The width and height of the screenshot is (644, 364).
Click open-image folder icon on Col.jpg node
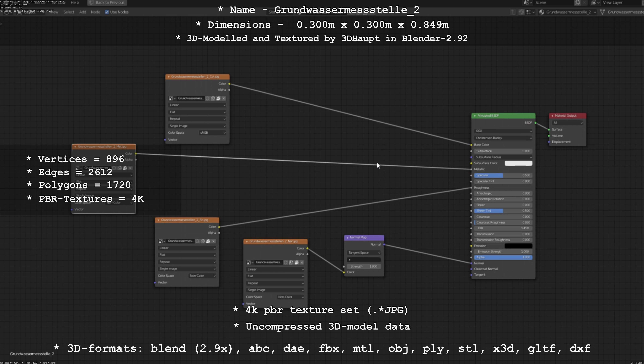coord(218,98)
